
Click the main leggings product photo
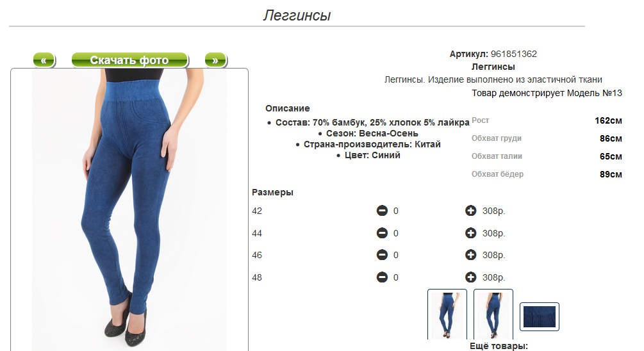tap(129, 210)
